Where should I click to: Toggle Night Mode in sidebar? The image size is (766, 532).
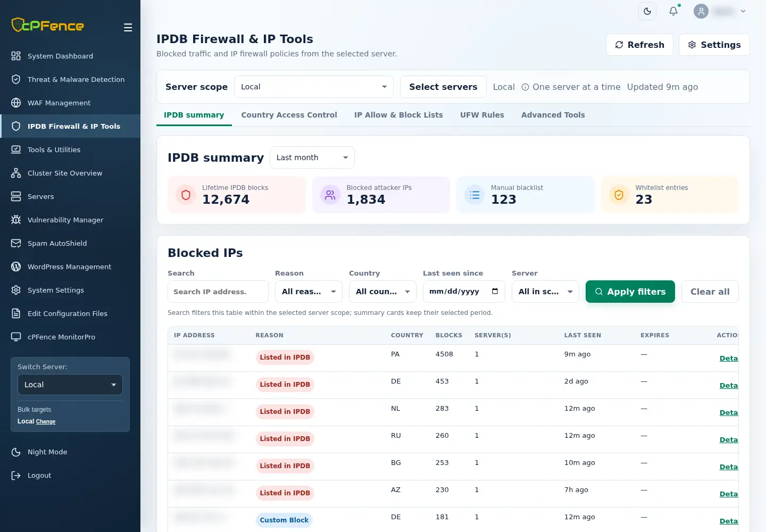(70, 452)
